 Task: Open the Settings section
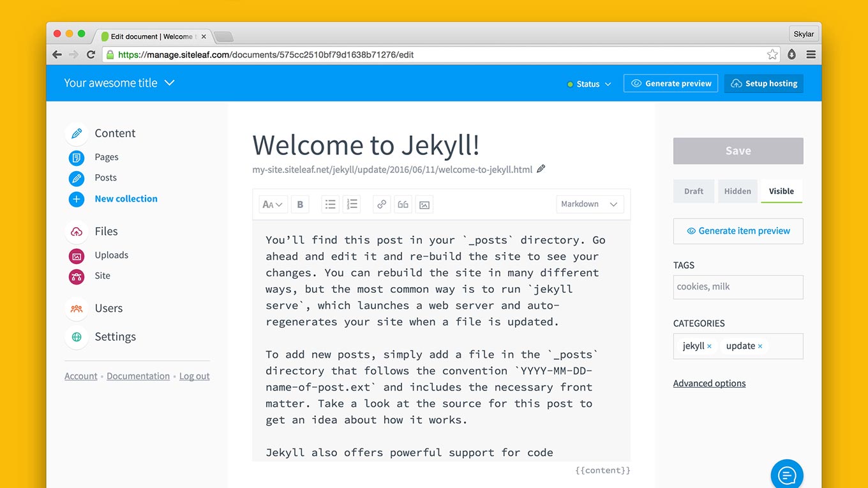tap(116, 337)
